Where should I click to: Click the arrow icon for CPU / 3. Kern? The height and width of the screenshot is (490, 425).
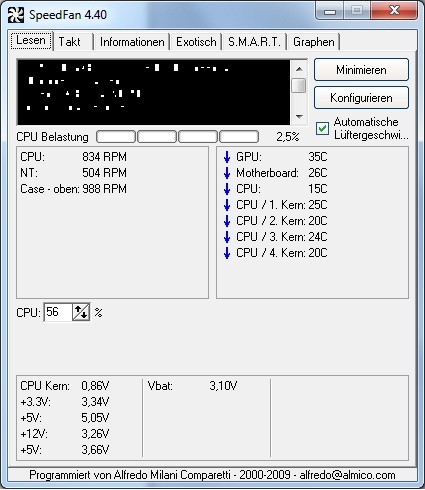227,237
